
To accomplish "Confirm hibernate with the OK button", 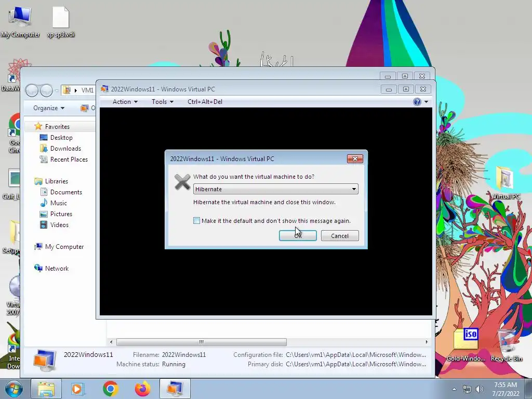I will coord(298,235).
